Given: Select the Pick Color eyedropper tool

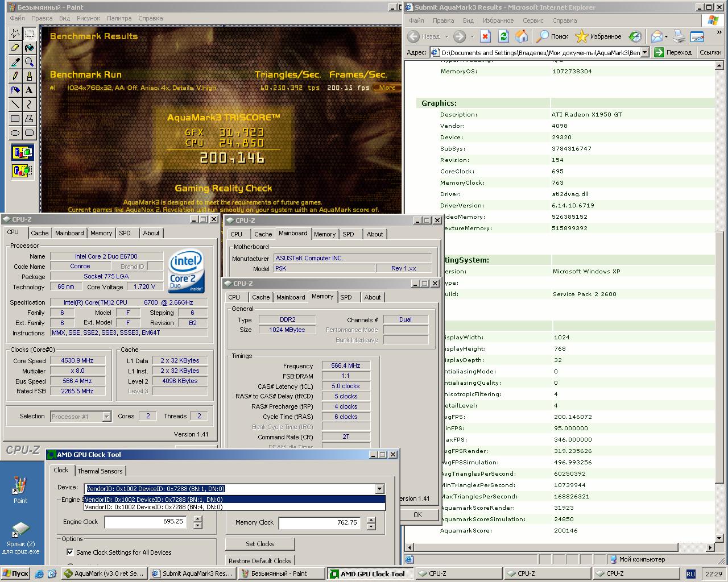Looking at the screenshot, I should click(15, 62).
